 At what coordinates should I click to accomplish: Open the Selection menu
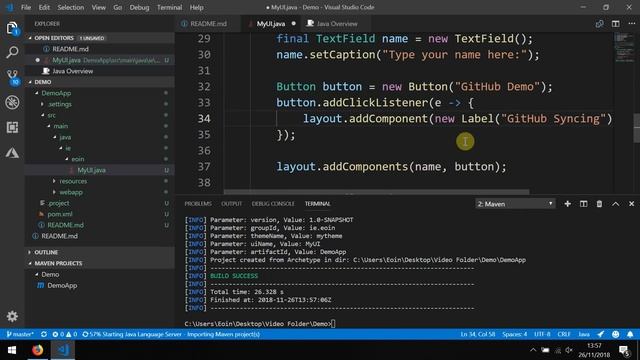click(71, 7)
